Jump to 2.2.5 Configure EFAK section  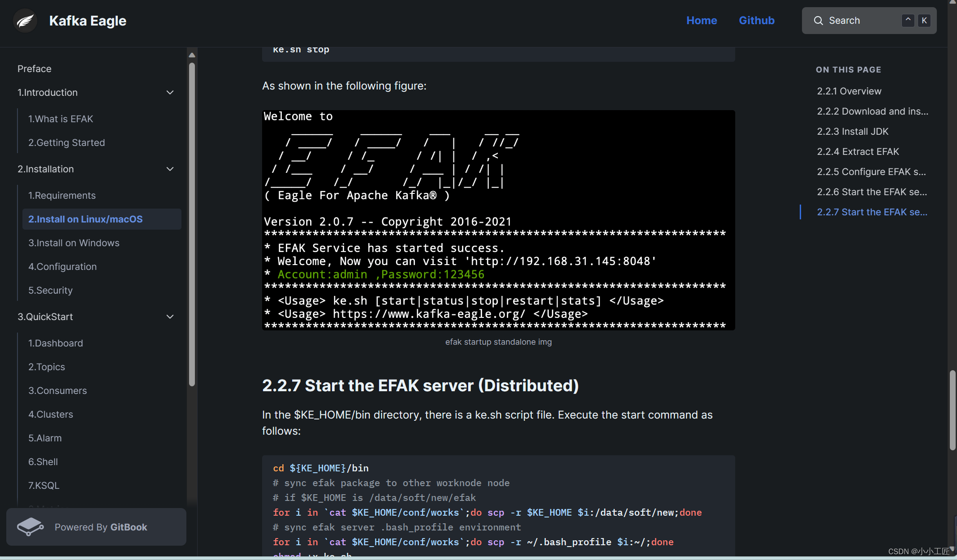[x=871, y=172]
